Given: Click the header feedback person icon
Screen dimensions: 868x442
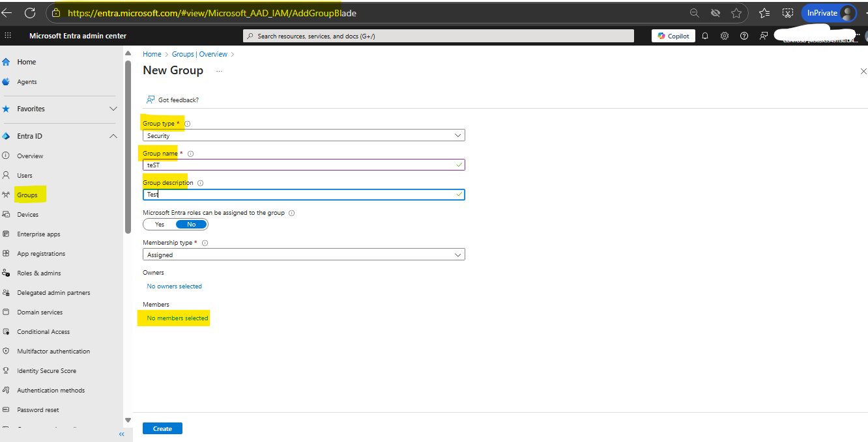Looking at the screenshot, I should [763, 36].
